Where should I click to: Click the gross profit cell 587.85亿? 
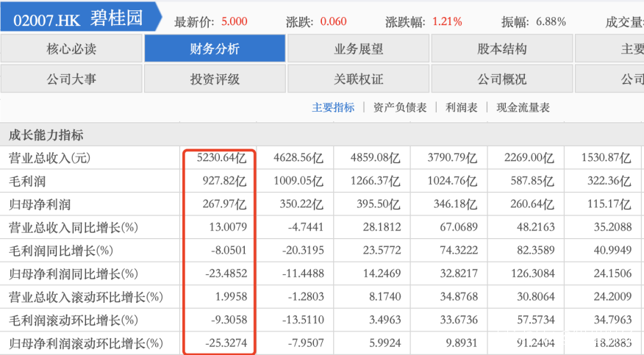click(x=532, y=181)
